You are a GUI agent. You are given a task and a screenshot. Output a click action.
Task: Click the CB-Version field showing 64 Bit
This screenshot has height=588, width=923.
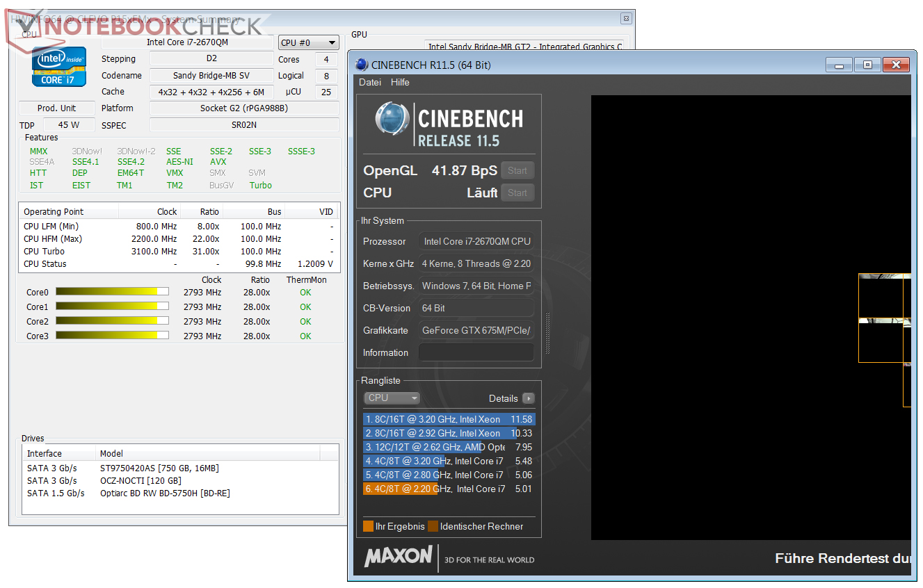(476, 308)
